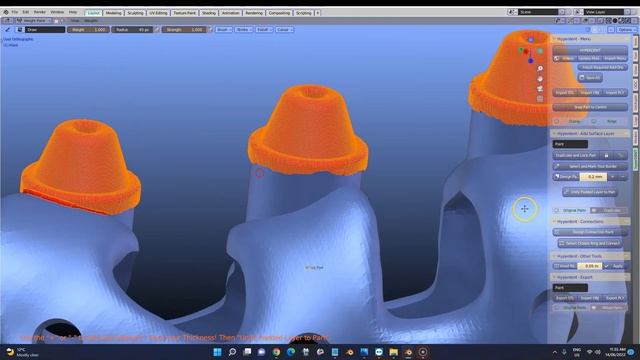
Task: Open Microsoft Edge from the taskbar
Action: pyautogui.click(x=291, y=352)
